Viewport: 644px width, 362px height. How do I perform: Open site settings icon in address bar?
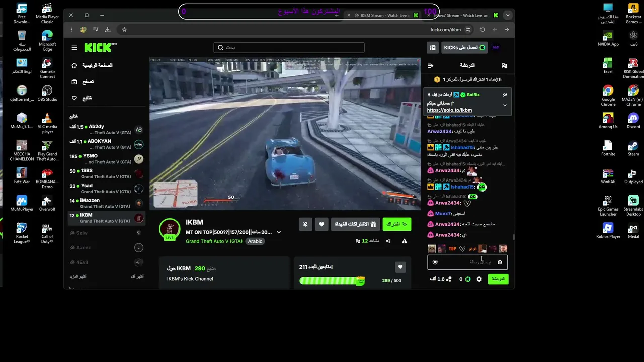click(x=468, y=30)
